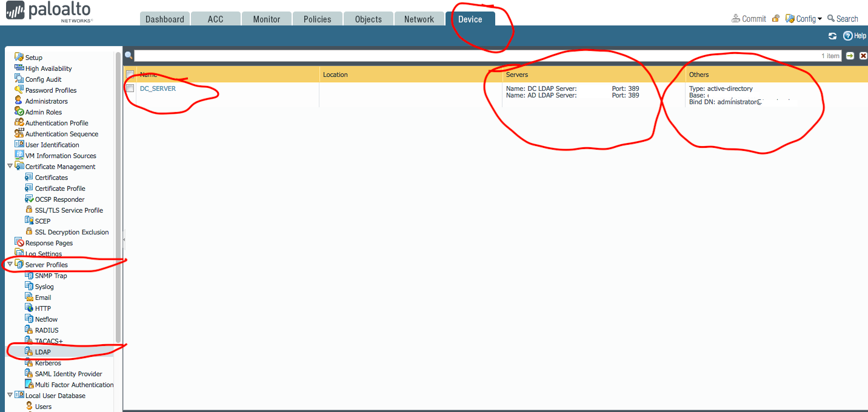Switch to the Policies tab
The height and width of the screenshot is (412, 868).
pos(317,19)
